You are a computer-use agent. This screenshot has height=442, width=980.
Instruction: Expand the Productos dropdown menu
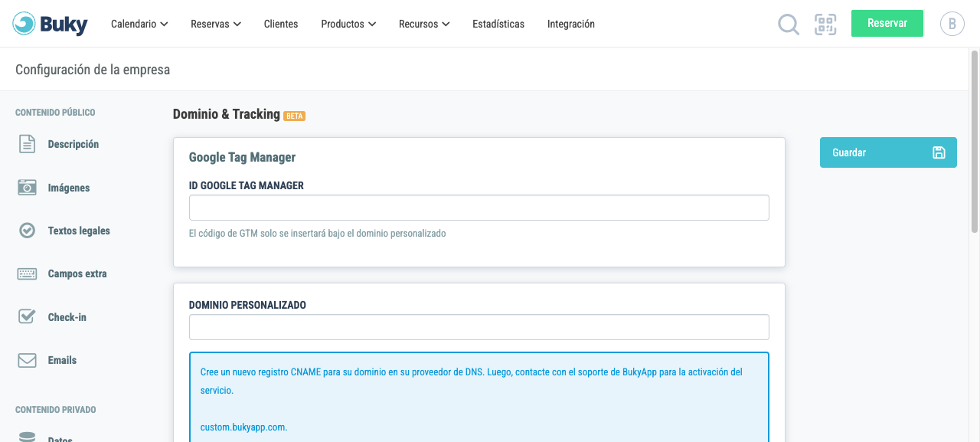point(348,25)
